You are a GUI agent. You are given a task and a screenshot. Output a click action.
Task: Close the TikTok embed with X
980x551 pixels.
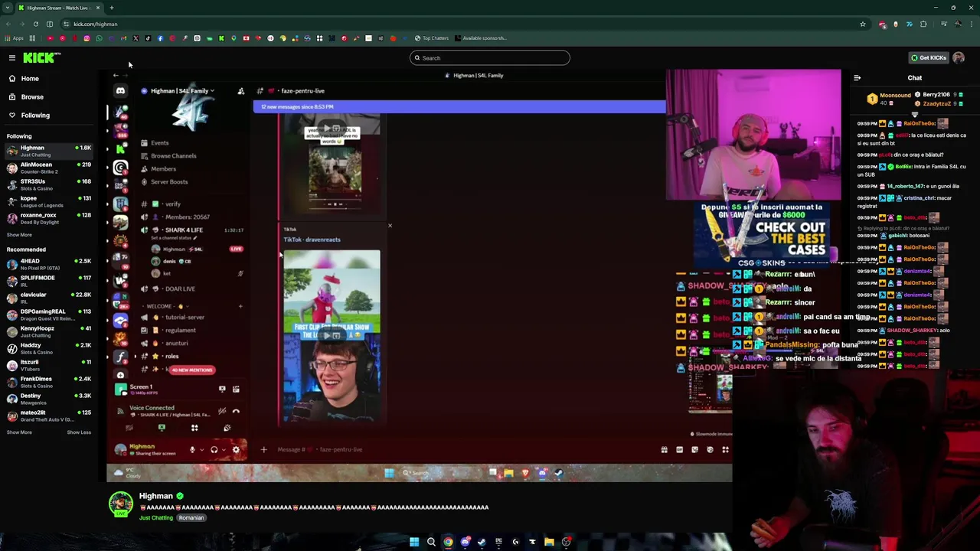pos(390,226)
